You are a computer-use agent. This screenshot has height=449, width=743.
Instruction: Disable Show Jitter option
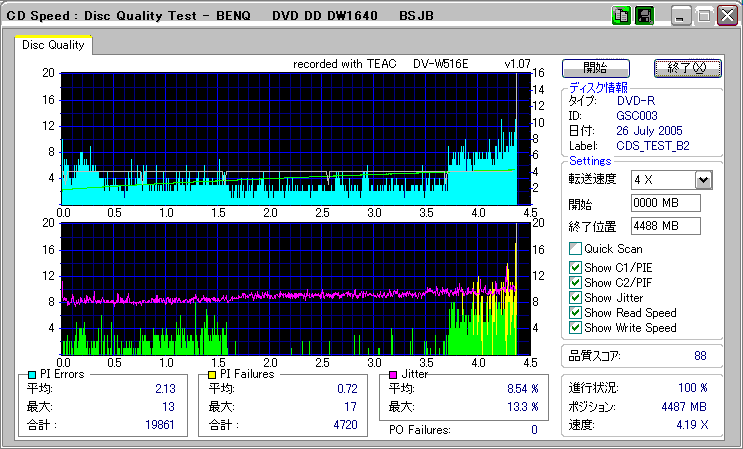[575, 297]
